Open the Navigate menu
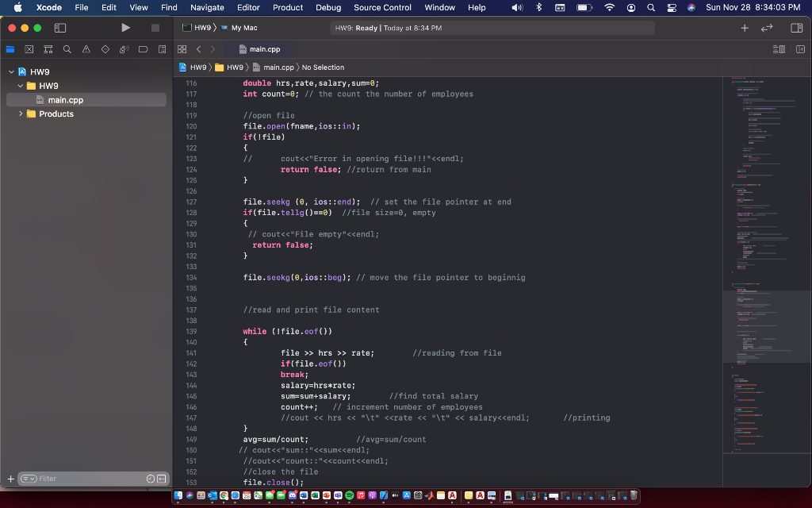Screen dimensions: 812x508 [x=207, y=7]
